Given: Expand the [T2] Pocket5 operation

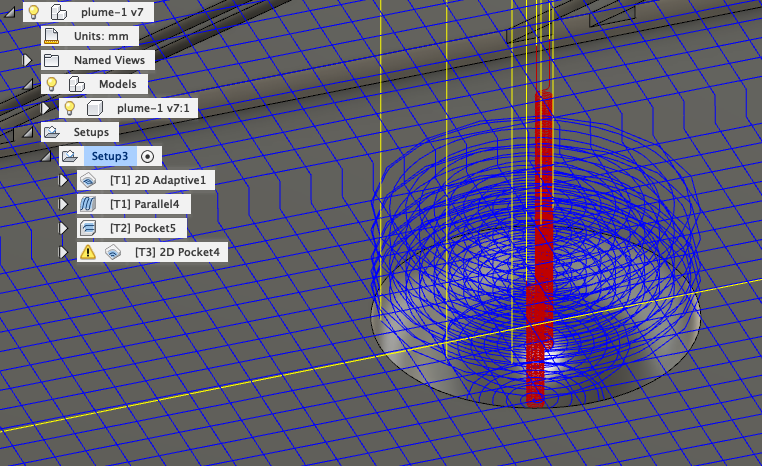Looking at the screenshot, I should click(x=63, y=228).
